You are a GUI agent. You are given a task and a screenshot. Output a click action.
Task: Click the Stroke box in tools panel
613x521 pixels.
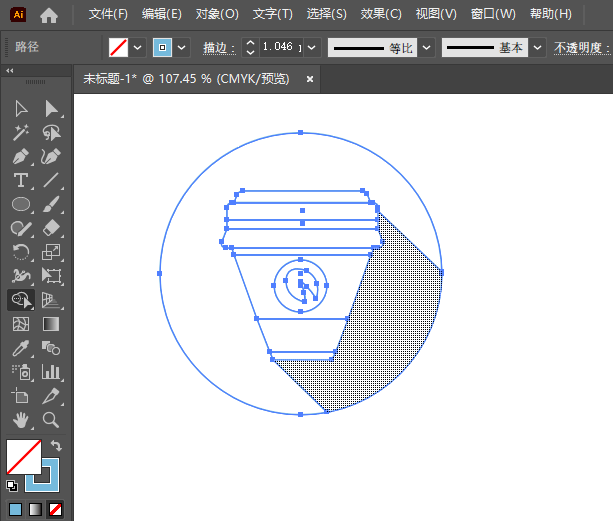click(49, 483)
